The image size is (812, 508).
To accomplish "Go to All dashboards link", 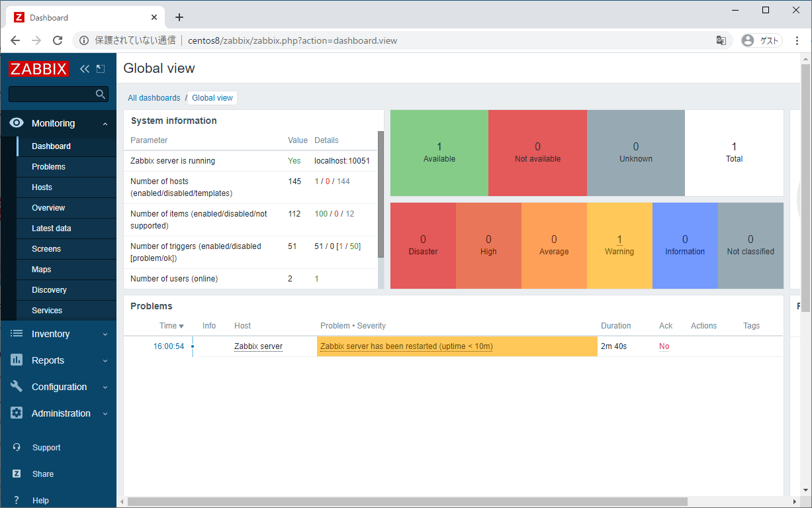I will click(x=154, y=98).
